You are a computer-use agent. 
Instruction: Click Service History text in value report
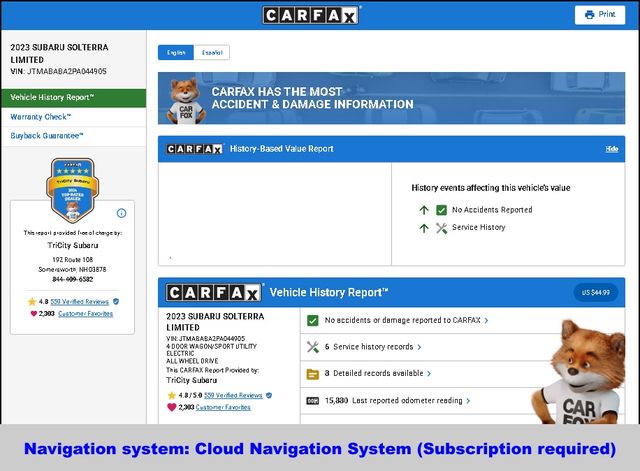pos(478,227)
